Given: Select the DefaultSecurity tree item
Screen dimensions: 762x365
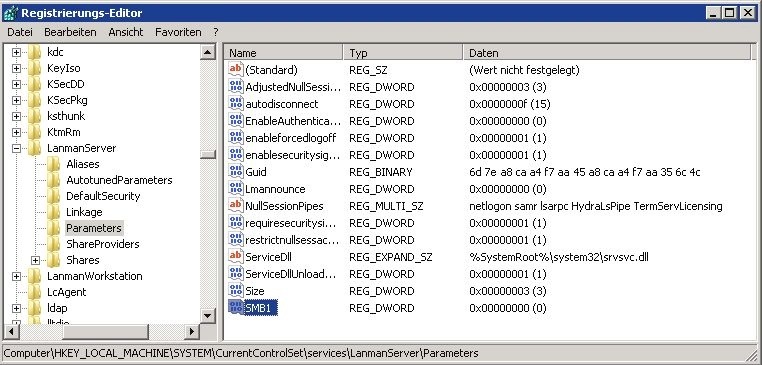Looking at the screenshot, I should pyautogui.click(x=103, y=196).
